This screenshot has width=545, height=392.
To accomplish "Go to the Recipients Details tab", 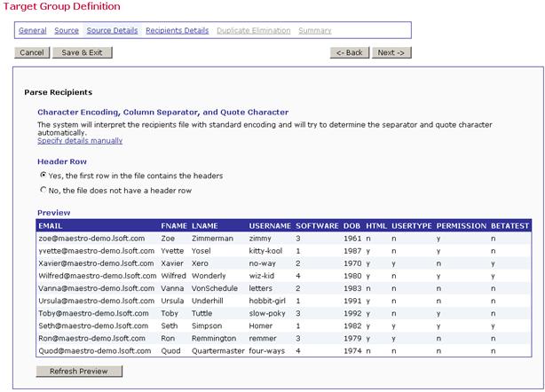I will coord(178,30).
